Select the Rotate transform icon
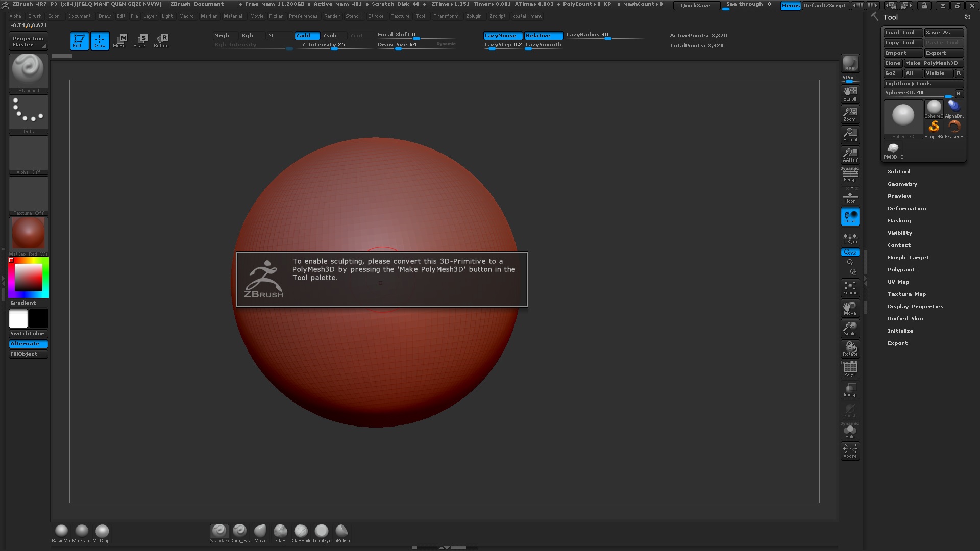 [161, 41]
